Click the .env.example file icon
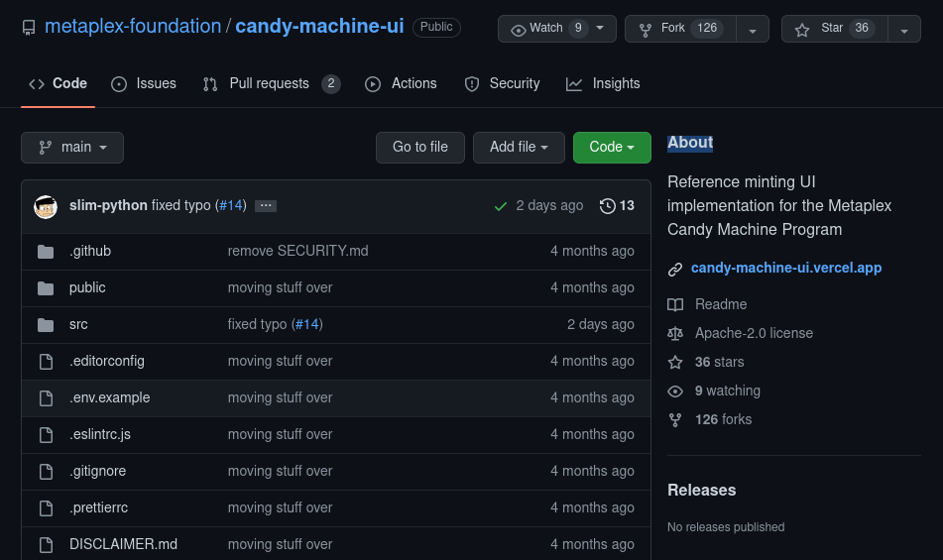 pyautogui.click(x=46, y=398)
